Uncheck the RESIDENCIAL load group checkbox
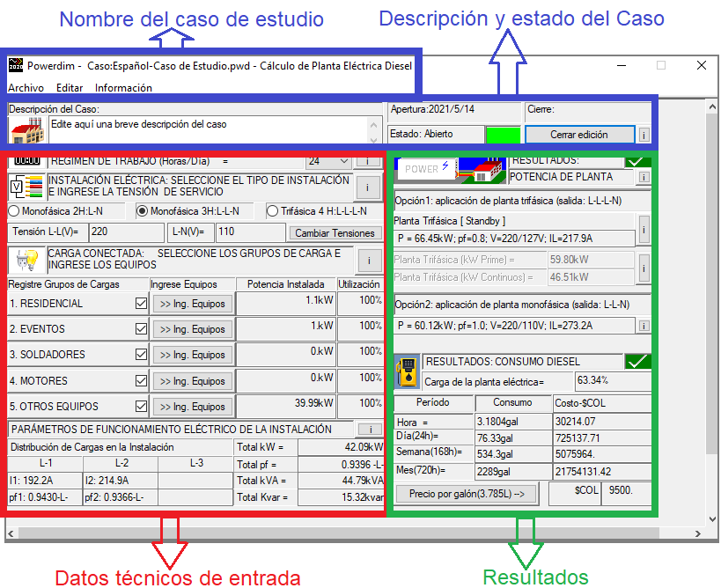The width and height of the screenshot is (721, 588). 141,304
